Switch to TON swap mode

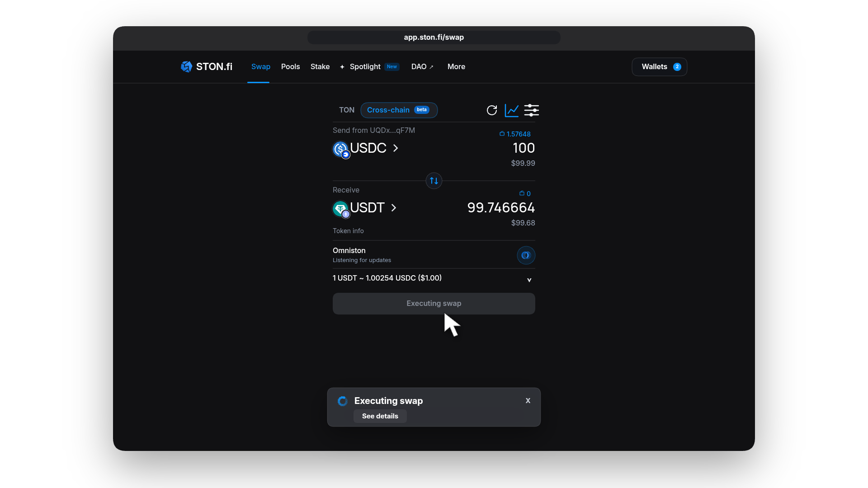point(347,110)
